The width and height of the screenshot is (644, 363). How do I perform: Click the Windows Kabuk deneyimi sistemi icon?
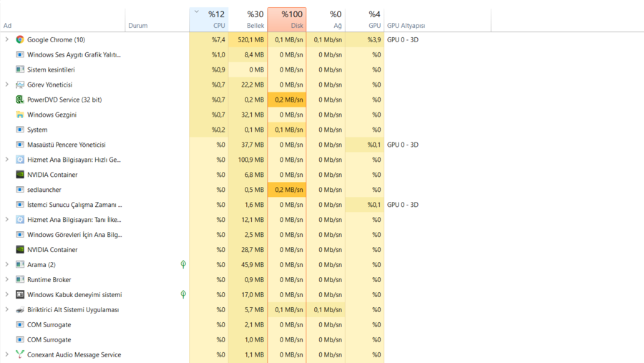pos(20,295)
